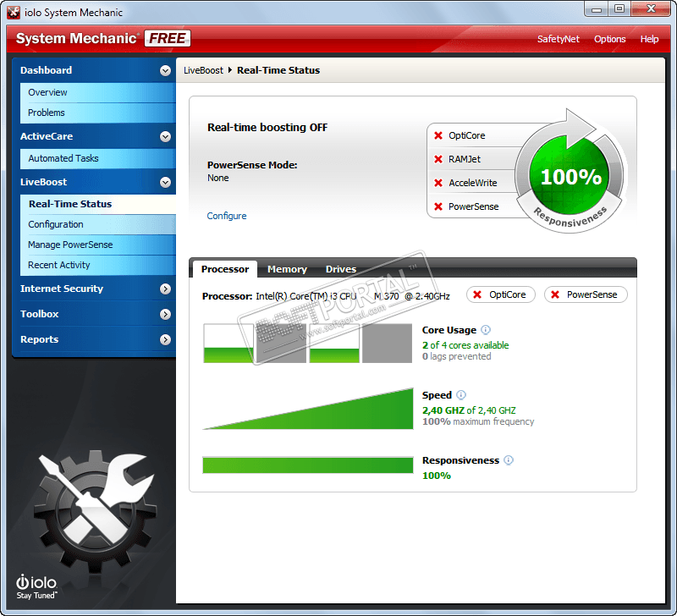Click the iolo Stay Tuned logo
Viewport: 677px width, 616px height.
(36, 587)
